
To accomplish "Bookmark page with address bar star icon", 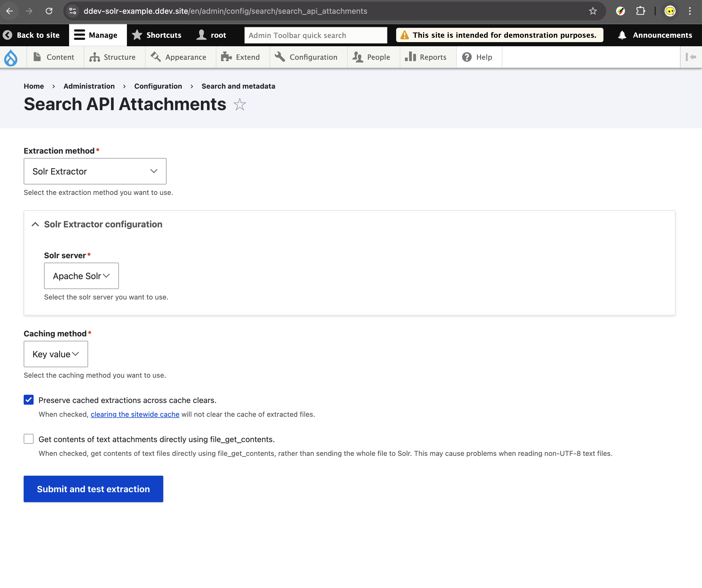I will pos(593,11).
